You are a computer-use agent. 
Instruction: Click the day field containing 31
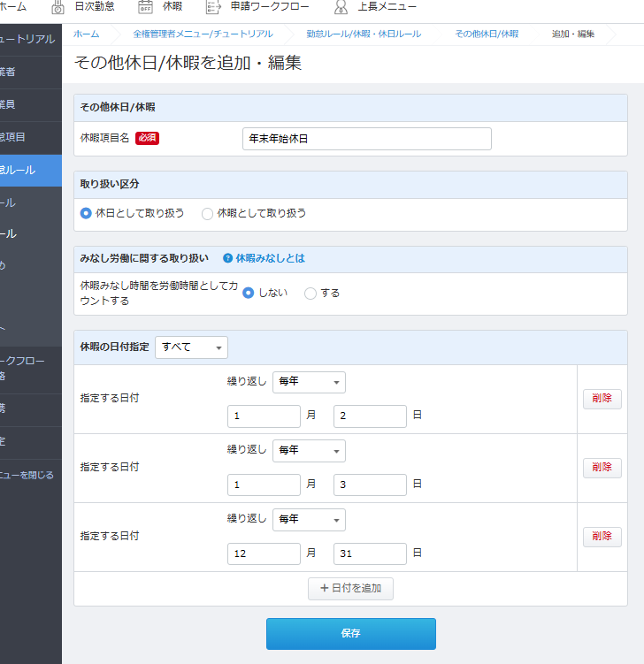pyautogui.click(x=370, y=553)
